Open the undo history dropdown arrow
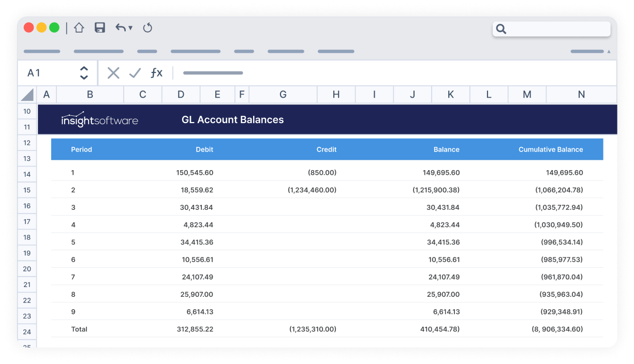 [x=130, y=28]
